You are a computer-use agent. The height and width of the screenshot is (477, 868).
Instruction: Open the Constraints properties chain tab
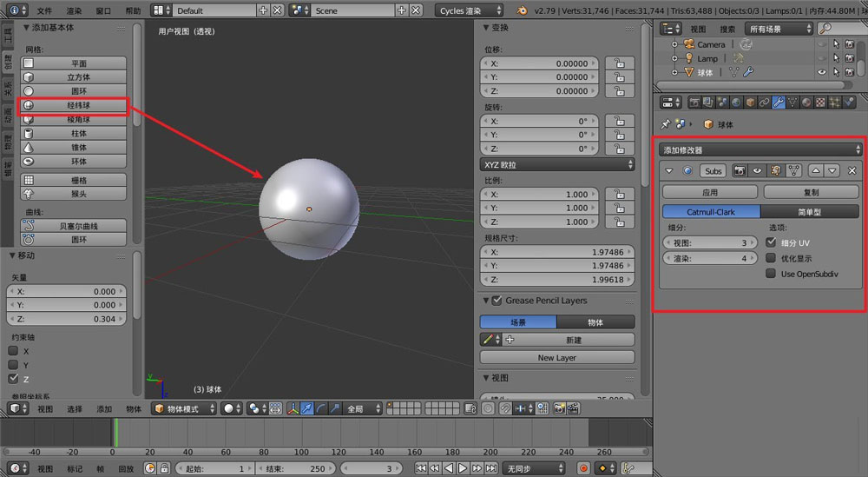coord(765,103)
